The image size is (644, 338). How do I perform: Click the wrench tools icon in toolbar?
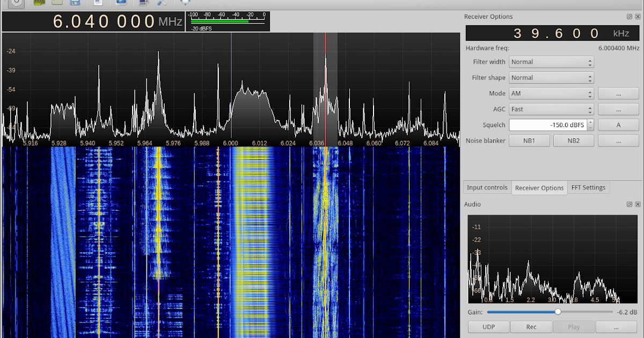tap(160, 3)
